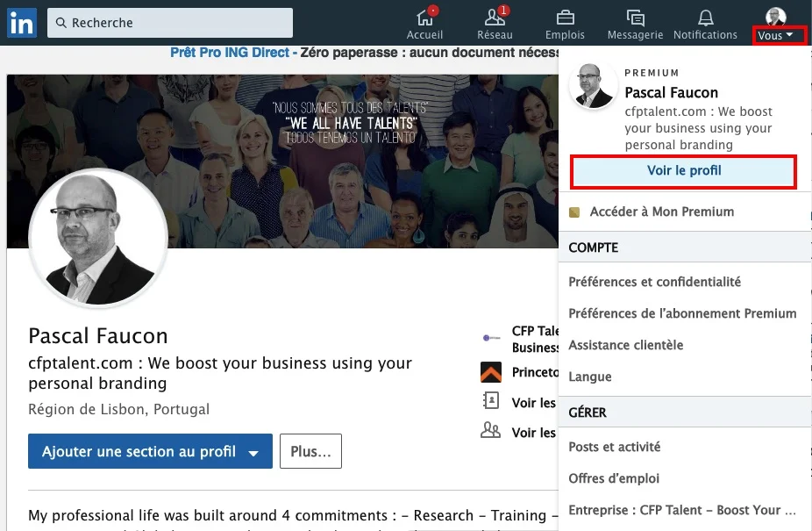This screenshot has height=531, width=812.
Task: Click the Région de Lisbon, Portugal text
Action: pyautogui.click(x=118, y=410)
